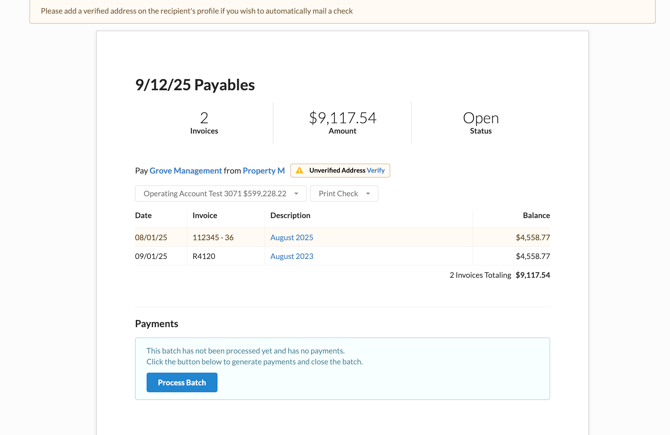Click the Balance column header
The image size is (670, 435).
coord(535,216)
